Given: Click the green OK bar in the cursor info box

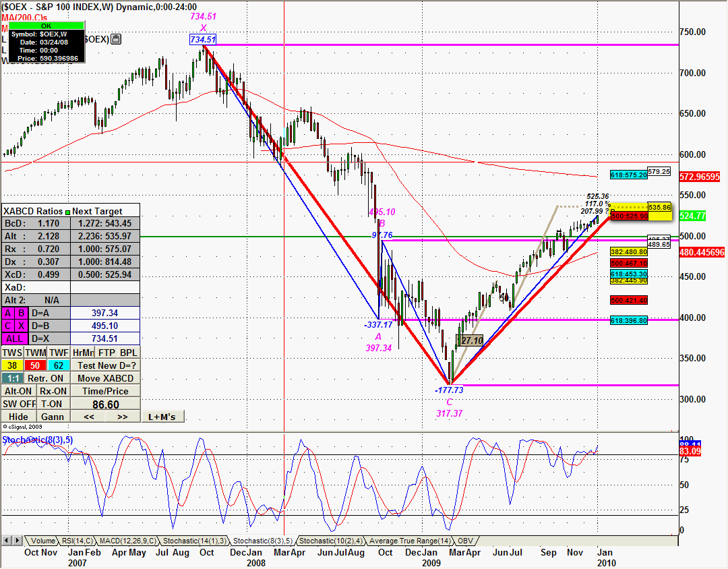Looking at the screenshot, I should pos(47,26).
